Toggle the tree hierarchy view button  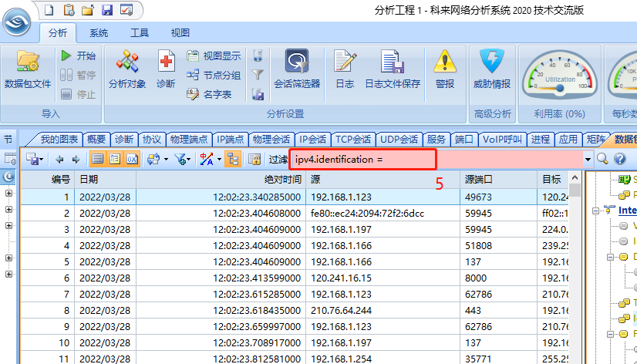coord(233,159)
